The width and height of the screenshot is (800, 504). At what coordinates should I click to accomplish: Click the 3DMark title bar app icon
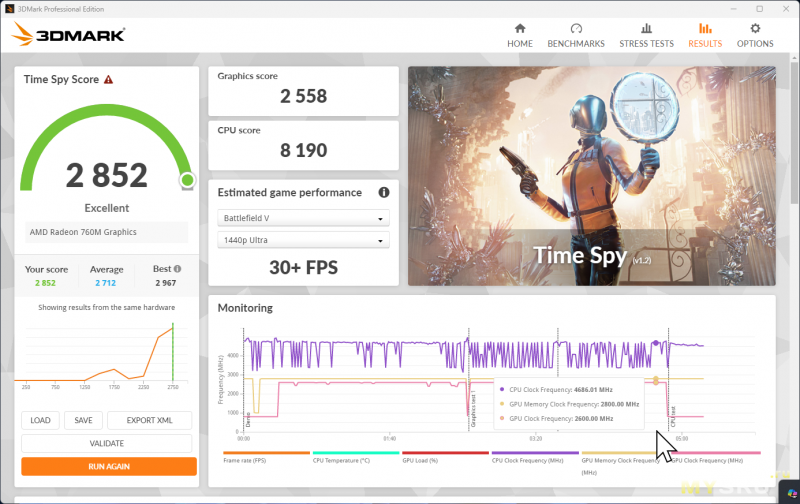[x=9, y=9]
